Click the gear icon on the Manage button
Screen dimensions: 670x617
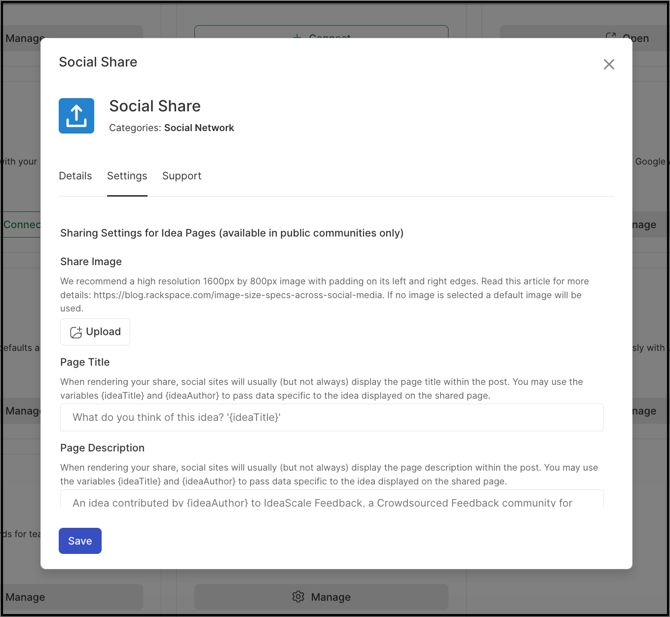click(x=298, y=597)
